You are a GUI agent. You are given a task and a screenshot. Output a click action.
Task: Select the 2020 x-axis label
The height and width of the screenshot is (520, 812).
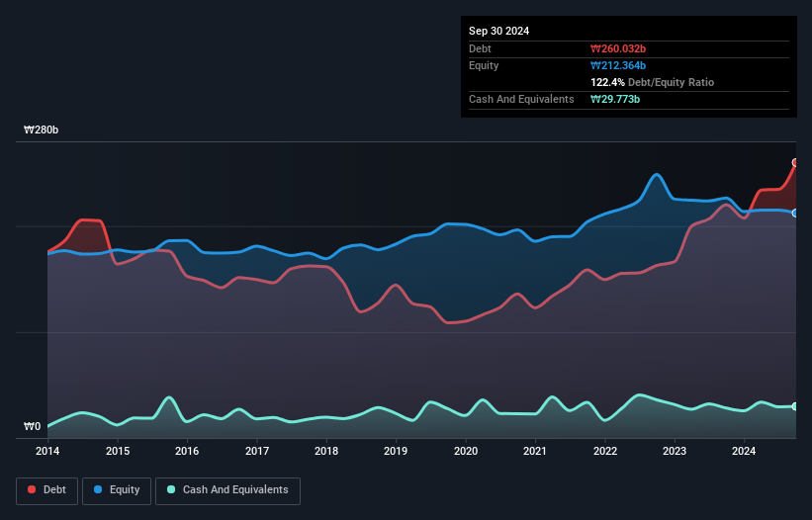[x=466, y=451]
